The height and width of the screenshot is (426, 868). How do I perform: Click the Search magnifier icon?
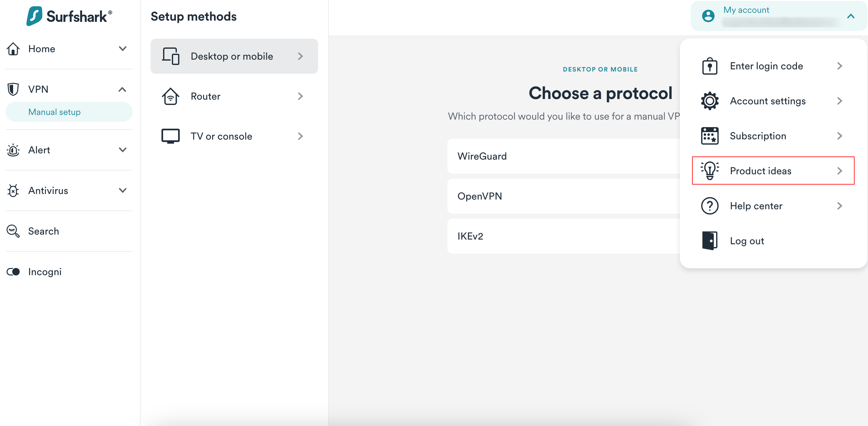pyautogui.click(x=13, y=231)
